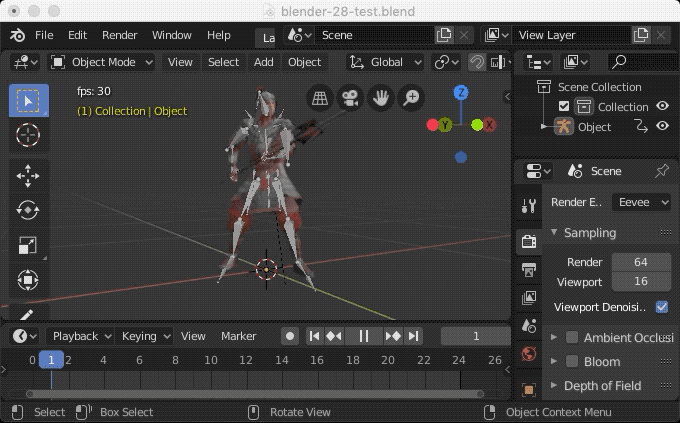Open the Add menu in viewport header
The width and height of the screenshot is (680, 423).
click(x=264, y=62)
